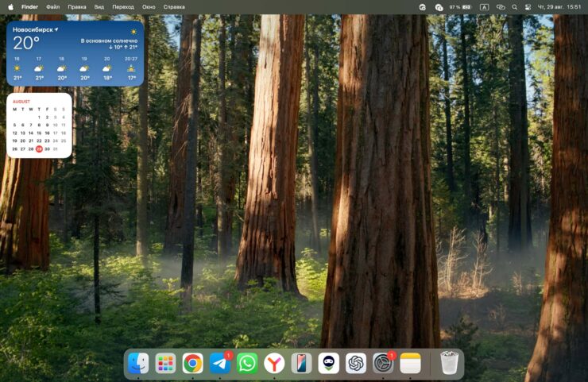Click the battery 97 % status indicator
Viewport: 588px width, 382px height.
click(460, 6)
